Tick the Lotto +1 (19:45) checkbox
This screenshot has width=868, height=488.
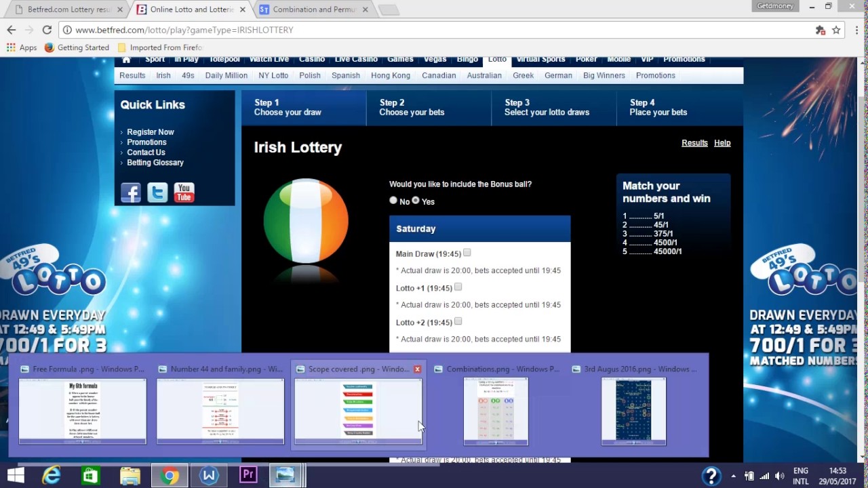[458, 287]
